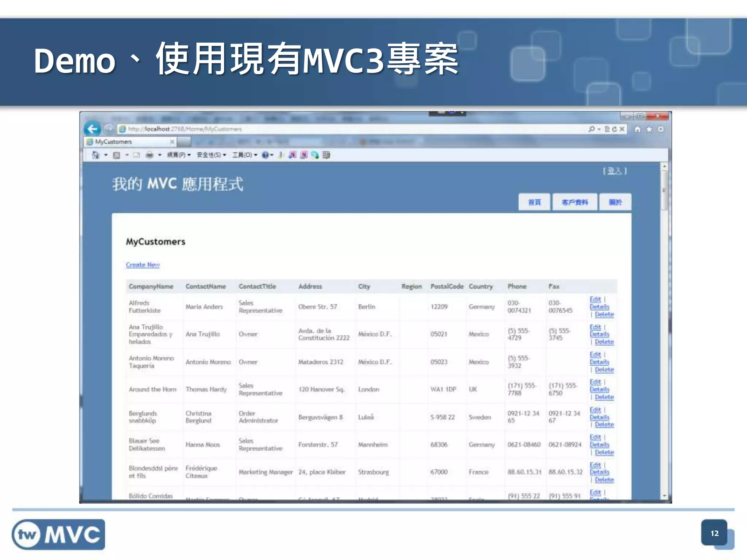747x560 pixels.
Task: Click the last add-on icon in command bar
Action: [326, 155]
